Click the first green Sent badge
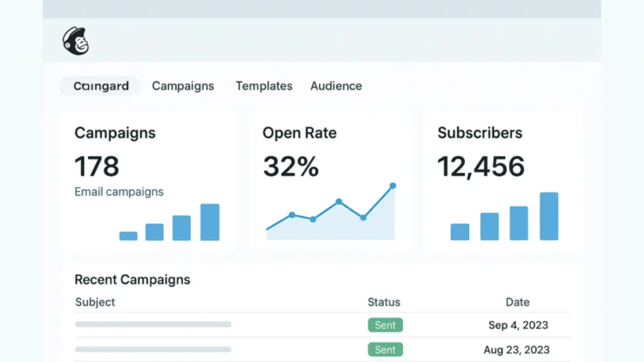The width and height of the screenshot is (644, 362). tap(385, 325)
